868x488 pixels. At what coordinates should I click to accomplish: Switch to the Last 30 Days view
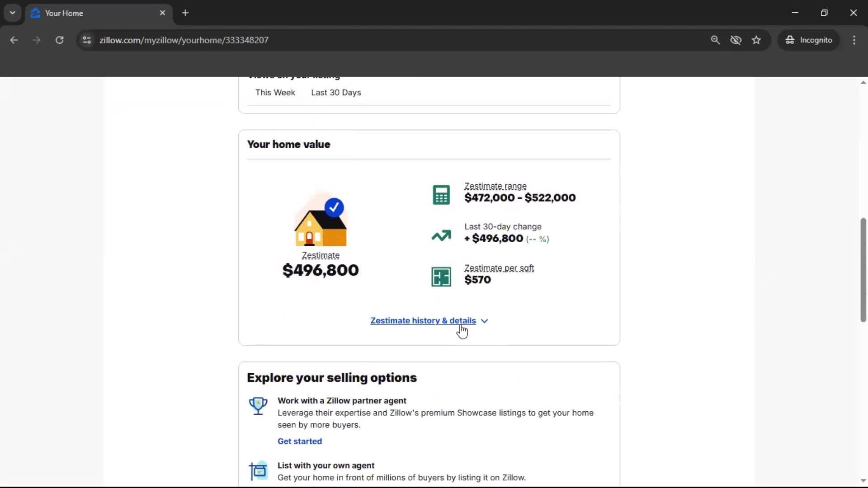click(x=336, y=92)
